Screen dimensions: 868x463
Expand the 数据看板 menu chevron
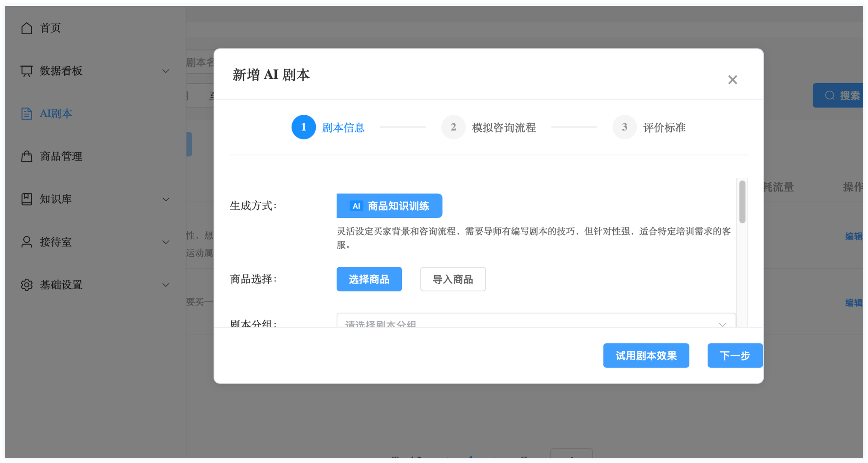coord(166,71)
